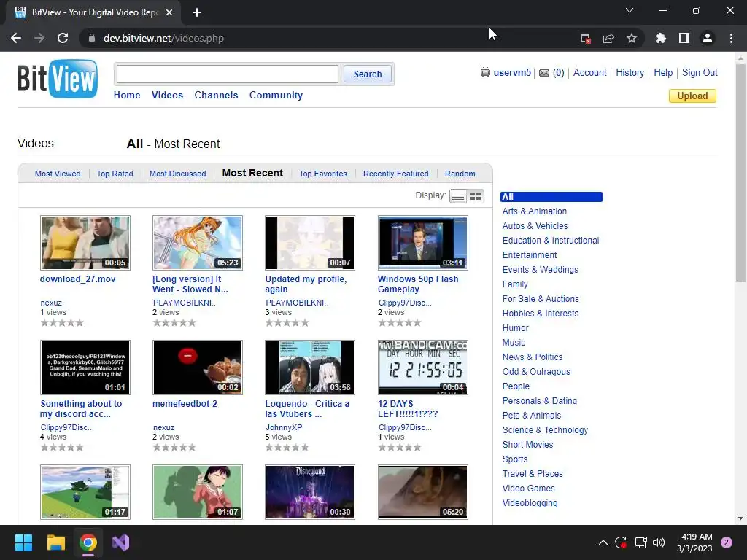Open Loquendo - Critica a las Vtubers title
Image resolution: width=747 pixels, height=560 pixels.
tap(307, 408)
